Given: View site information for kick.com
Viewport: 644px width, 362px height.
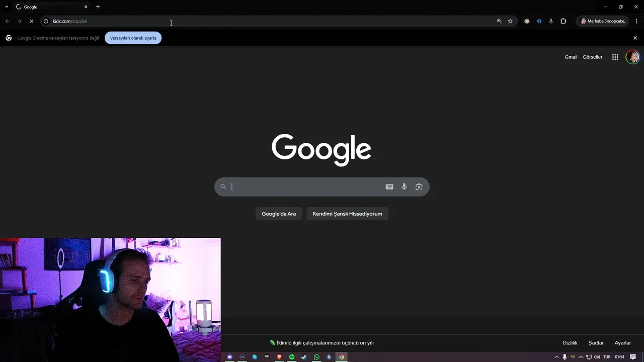Looking at the screenshot, I should (46, 21).
